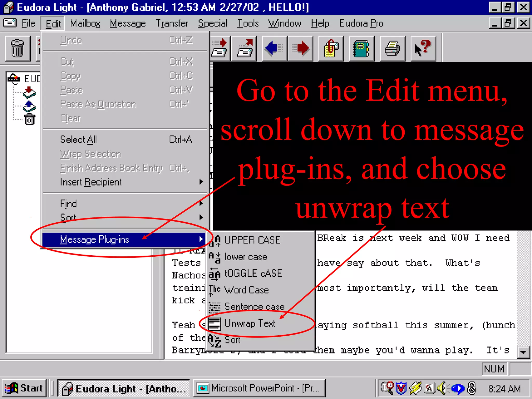Select the Trash mailbox tree icon
This screenshot has height=399, width=532.
[30, 119]
